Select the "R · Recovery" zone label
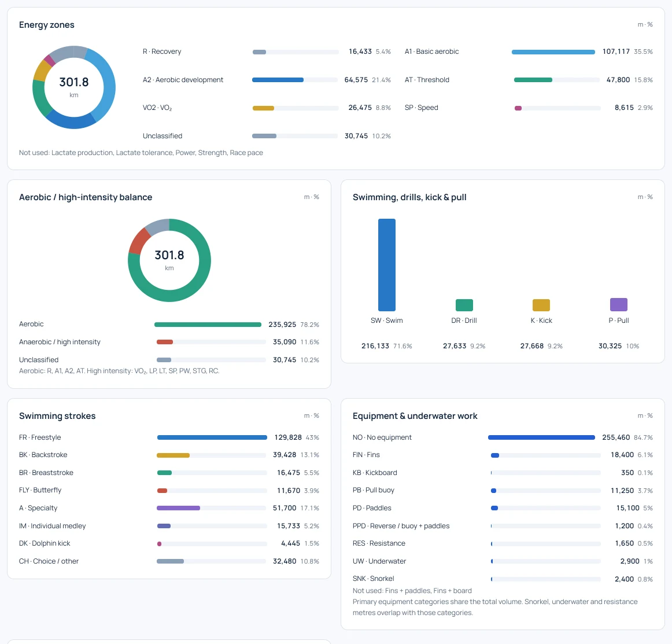Image resolution: width=672 pixels, height=644 pixels. tap(162, 51)
